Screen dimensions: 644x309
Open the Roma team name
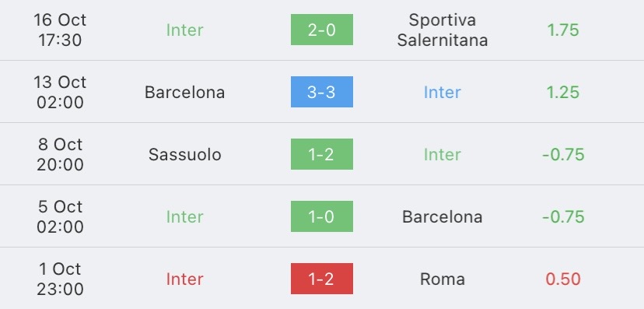tap(443, 279)
